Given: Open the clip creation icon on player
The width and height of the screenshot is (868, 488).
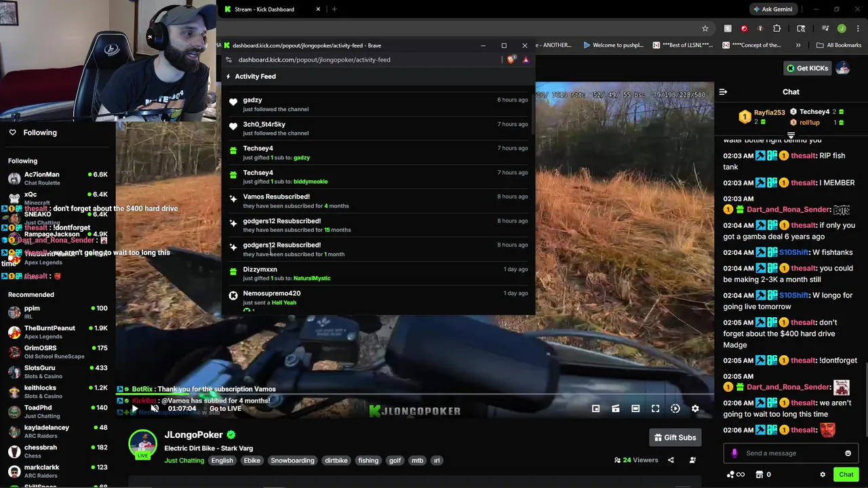Looking at the screenshot, I should [x=615, y=409].
